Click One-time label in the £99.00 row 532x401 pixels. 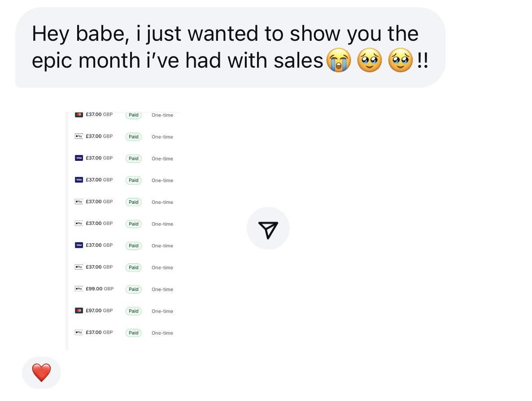pos(162,289)
